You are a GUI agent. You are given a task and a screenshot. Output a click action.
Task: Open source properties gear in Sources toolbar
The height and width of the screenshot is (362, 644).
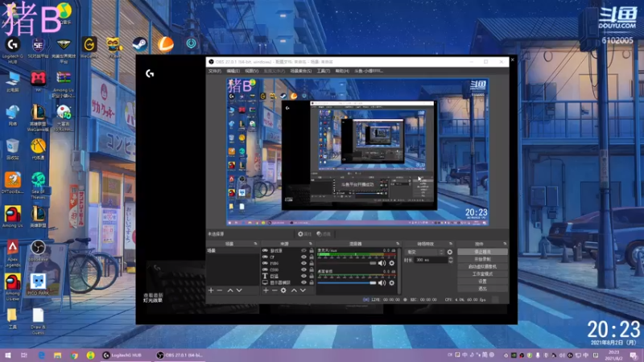tap(283, 290)
